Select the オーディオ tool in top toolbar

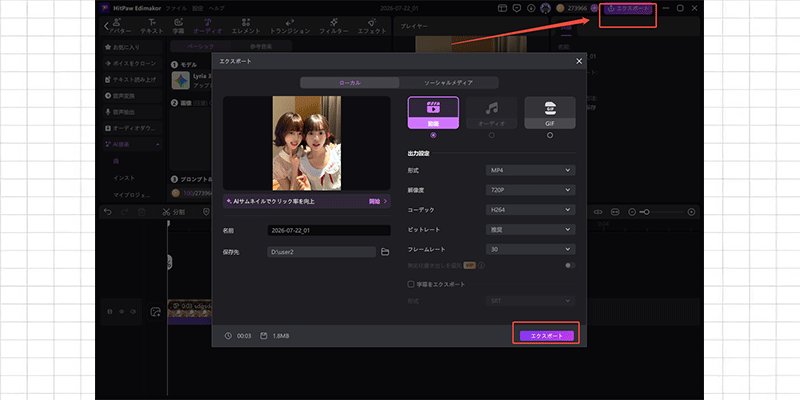(208, 27)
